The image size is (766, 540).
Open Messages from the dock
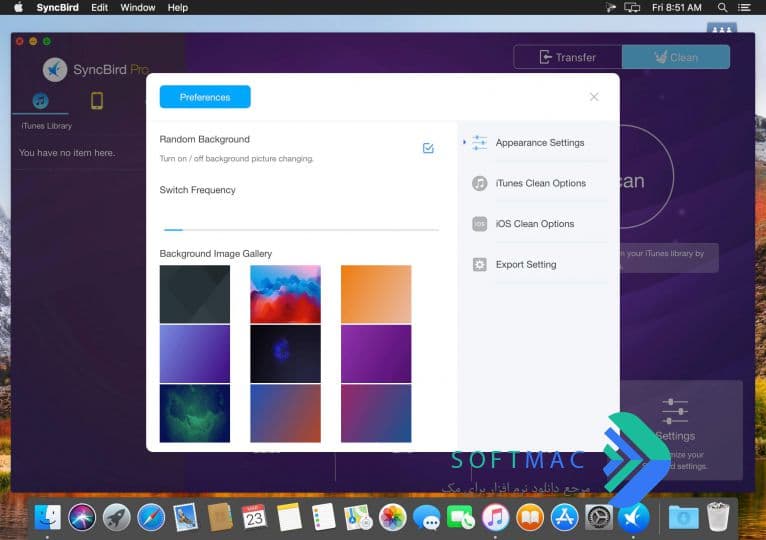426,517
